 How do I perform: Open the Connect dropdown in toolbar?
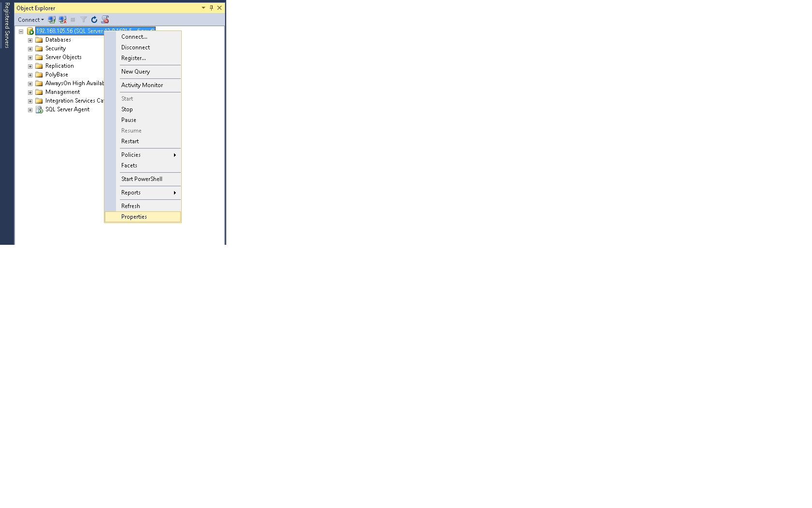pos(30,20)
